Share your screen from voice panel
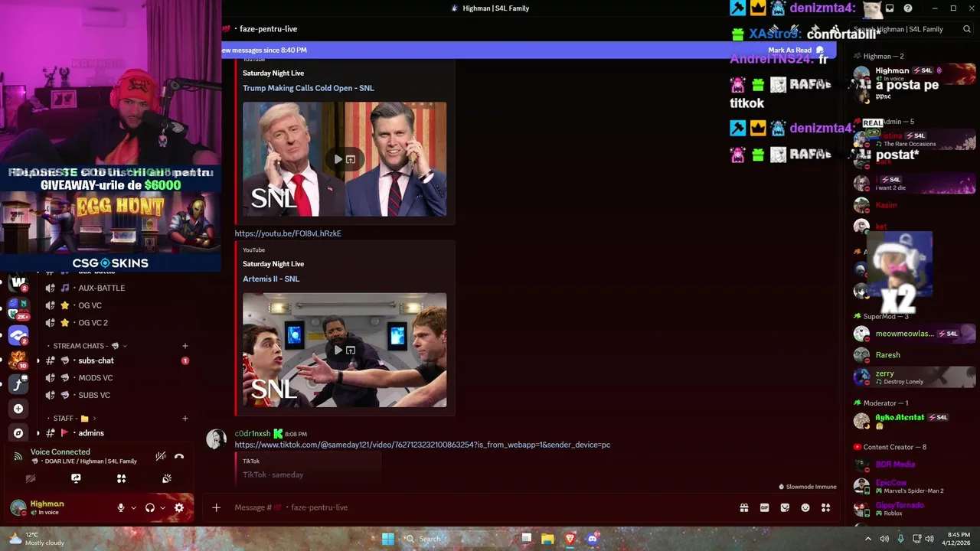The width and height of the screenshot is (980, 551). click(76, 478)
